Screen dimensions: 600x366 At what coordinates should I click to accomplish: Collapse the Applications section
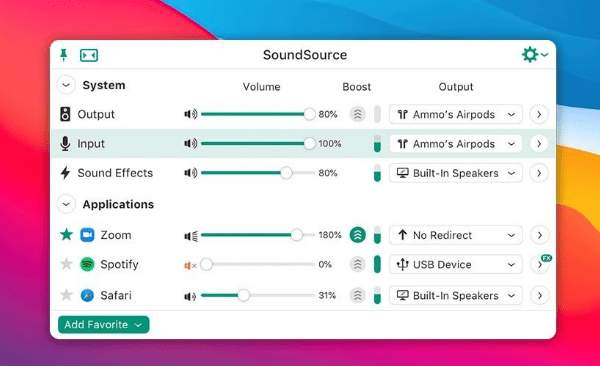(x=66, y=204)
